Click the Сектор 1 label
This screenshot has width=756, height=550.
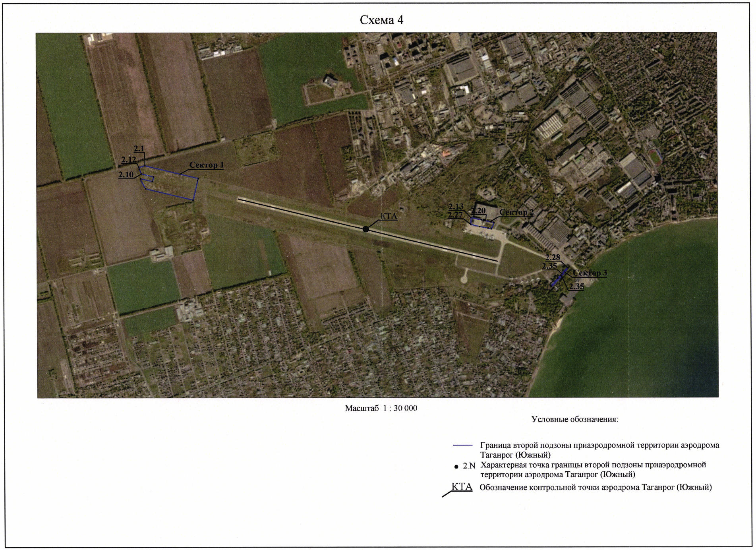[x=206, y=165]
